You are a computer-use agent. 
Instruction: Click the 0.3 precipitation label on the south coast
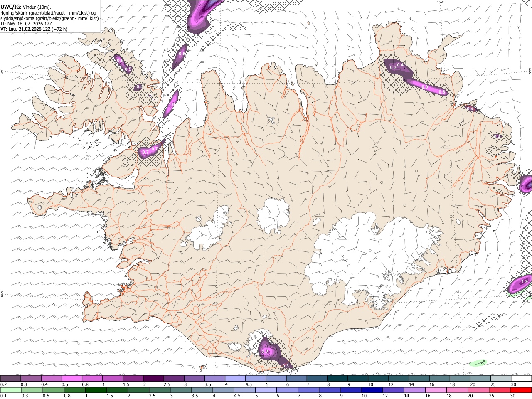click(286, 366)
